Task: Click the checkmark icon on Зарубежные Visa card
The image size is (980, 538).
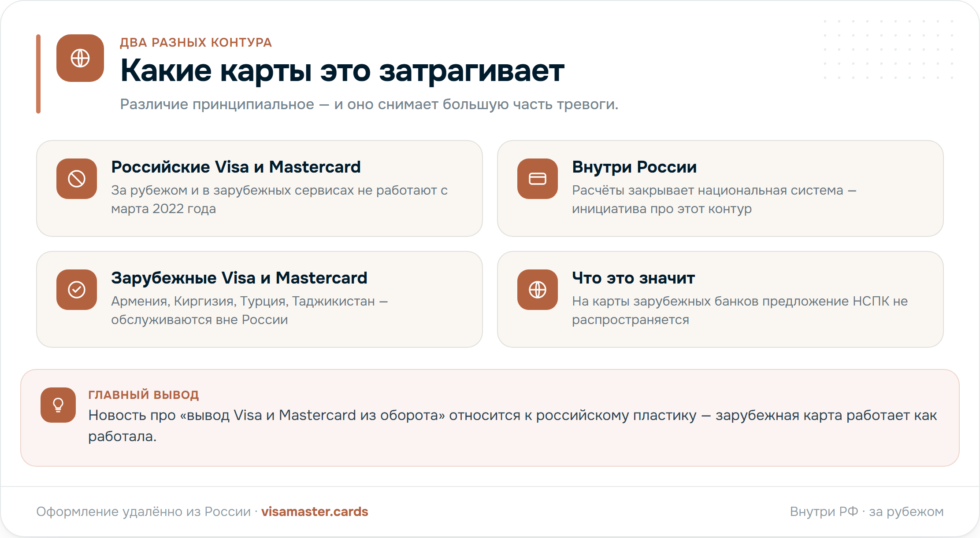Action: pos(77,290)
